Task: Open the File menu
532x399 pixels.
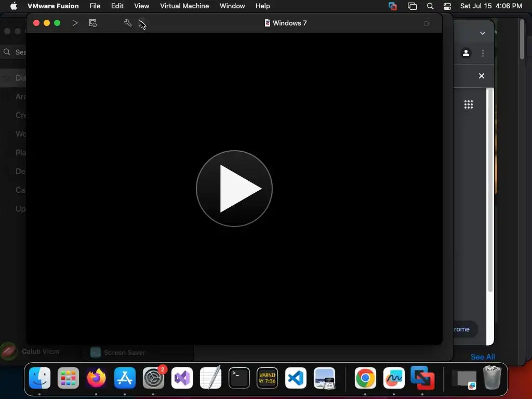Action: 95,6
